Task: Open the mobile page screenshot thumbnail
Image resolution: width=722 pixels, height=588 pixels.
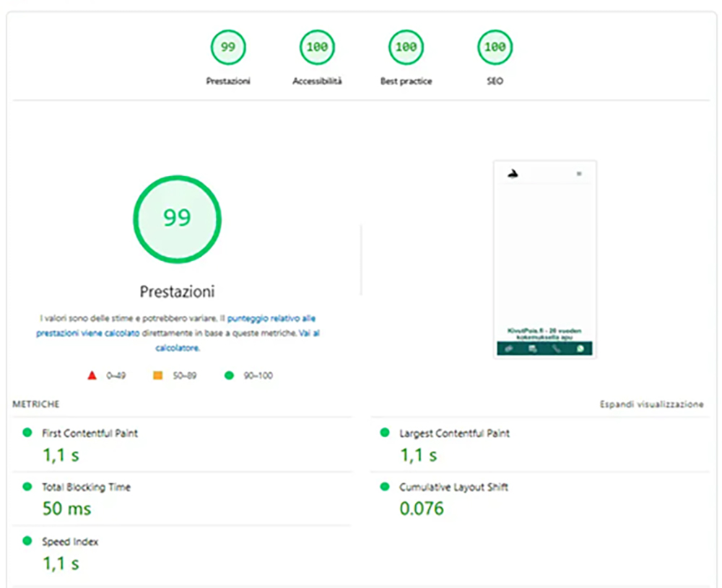Action: (x=545, y=260)
